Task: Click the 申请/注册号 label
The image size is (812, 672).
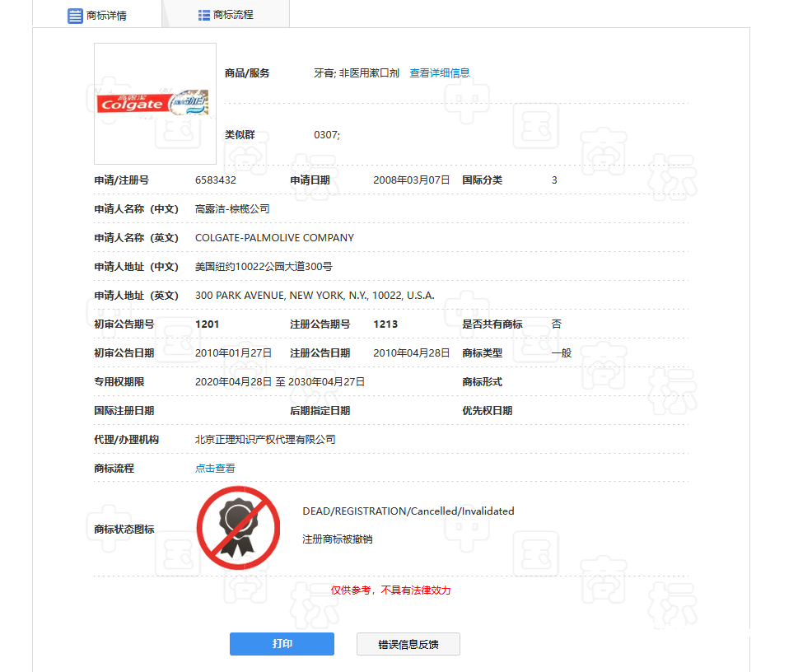Action: click(121, 180)
